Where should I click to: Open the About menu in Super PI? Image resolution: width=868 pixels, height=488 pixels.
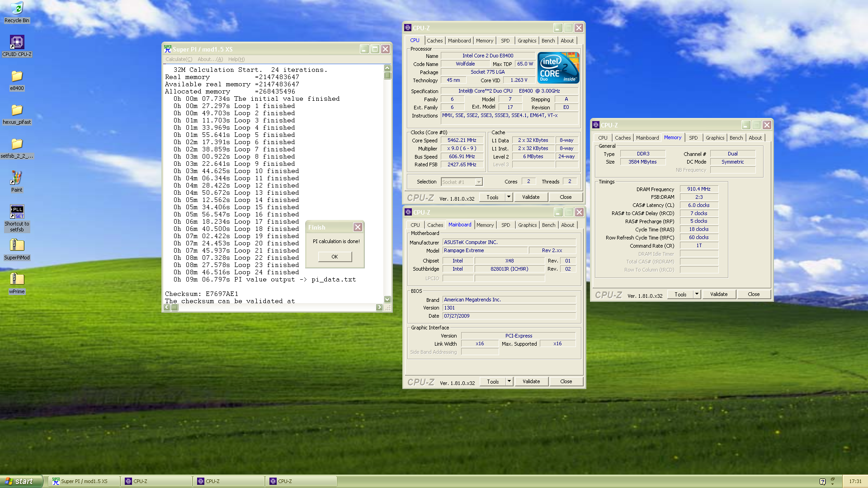coord(210,59)
